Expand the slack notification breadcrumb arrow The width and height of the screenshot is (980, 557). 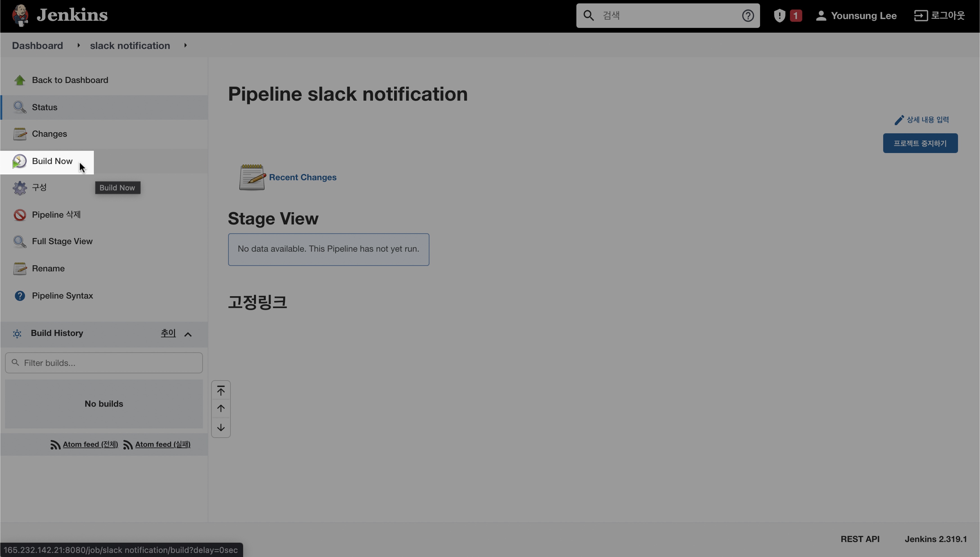point(185,45)
